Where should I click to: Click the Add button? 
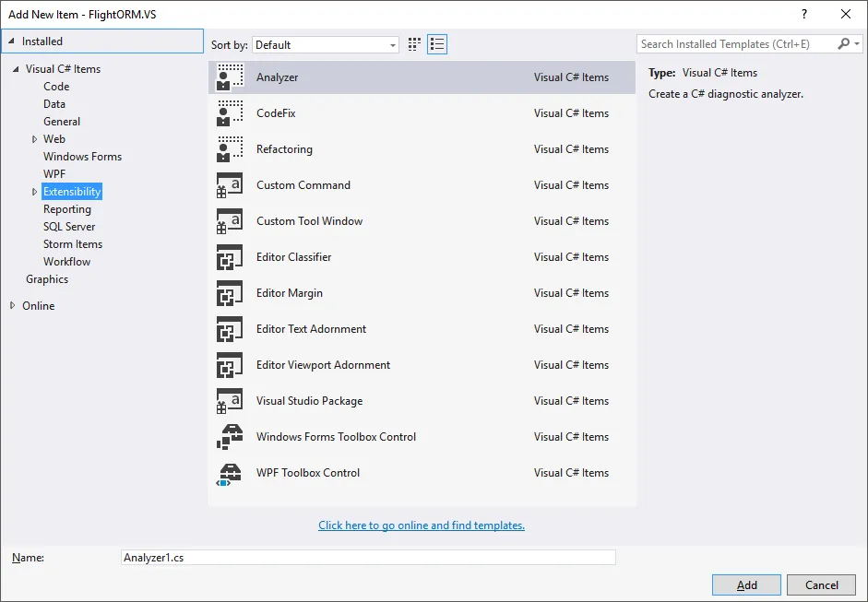coord(746,584)
